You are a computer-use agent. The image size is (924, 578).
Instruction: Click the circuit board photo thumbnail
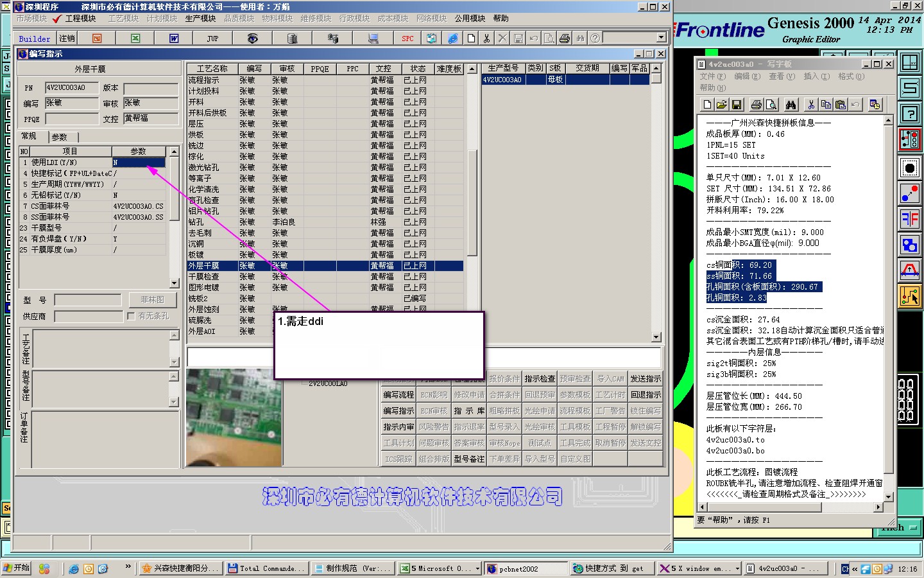[234, 417]
